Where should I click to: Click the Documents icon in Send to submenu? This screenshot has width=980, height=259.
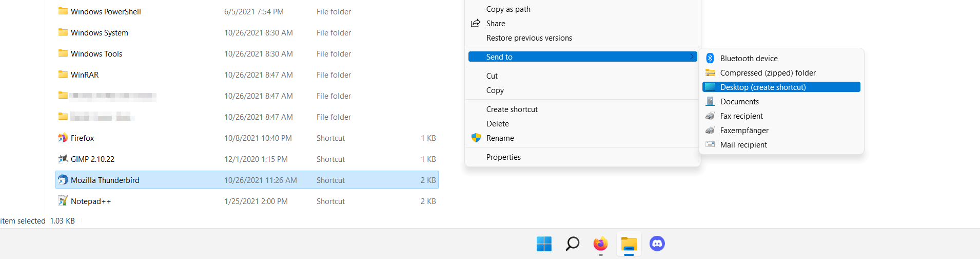pos(710,101)
